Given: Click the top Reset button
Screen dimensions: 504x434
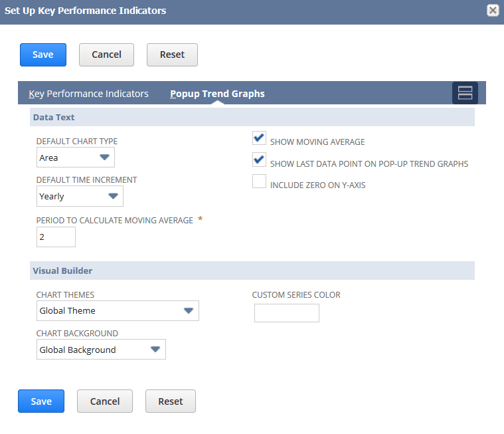Looking at the screenshot, I should (172, 54).
